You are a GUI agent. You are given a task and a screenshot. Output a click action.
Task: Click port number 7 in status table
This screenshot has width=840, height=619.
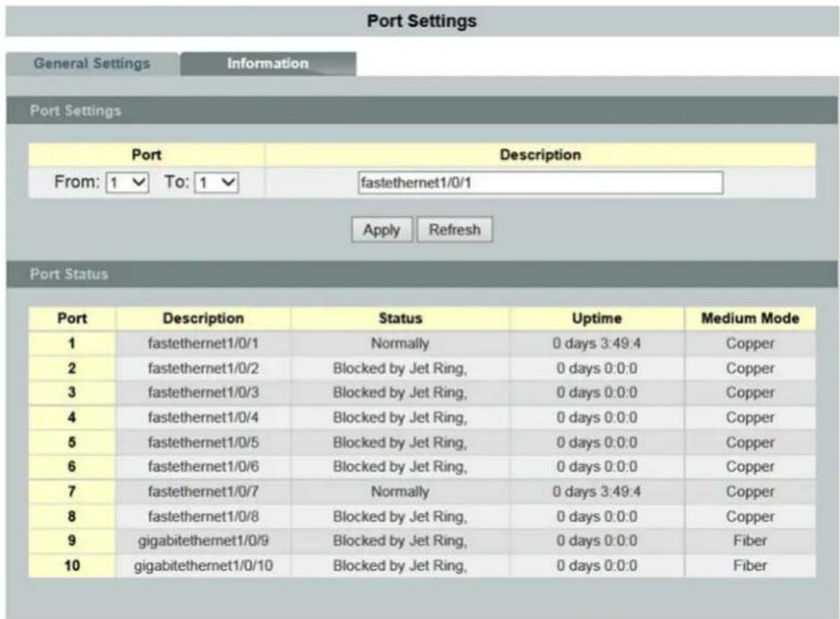tap(71, 491)
